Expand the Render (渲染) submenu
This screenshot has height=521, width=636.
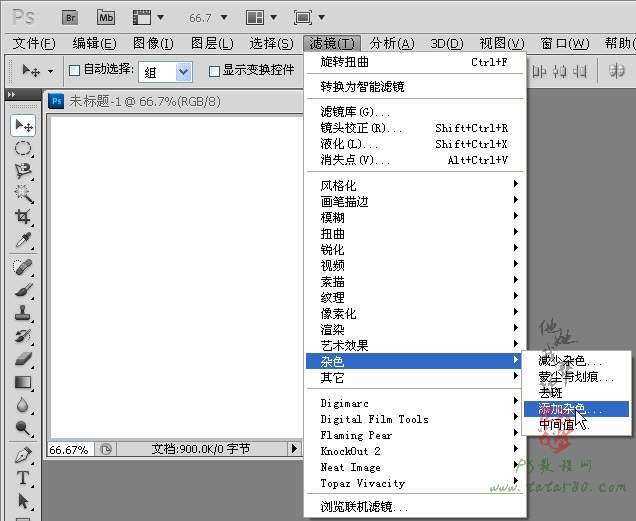click(x=415, y=329)
